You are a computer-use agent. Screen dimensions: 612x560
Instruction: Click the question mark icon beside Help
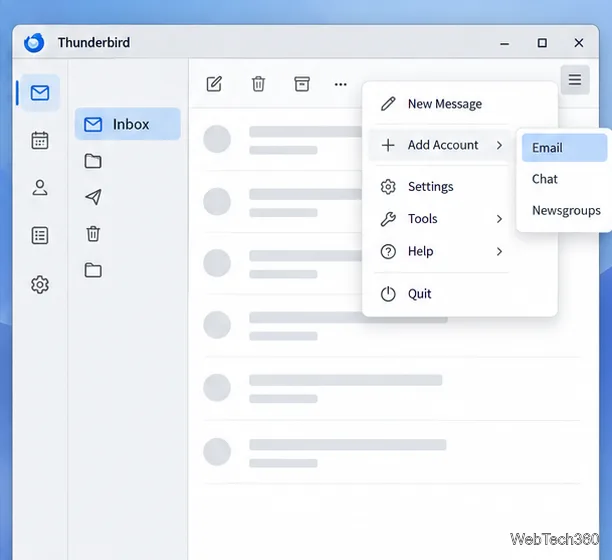(388, 251)
